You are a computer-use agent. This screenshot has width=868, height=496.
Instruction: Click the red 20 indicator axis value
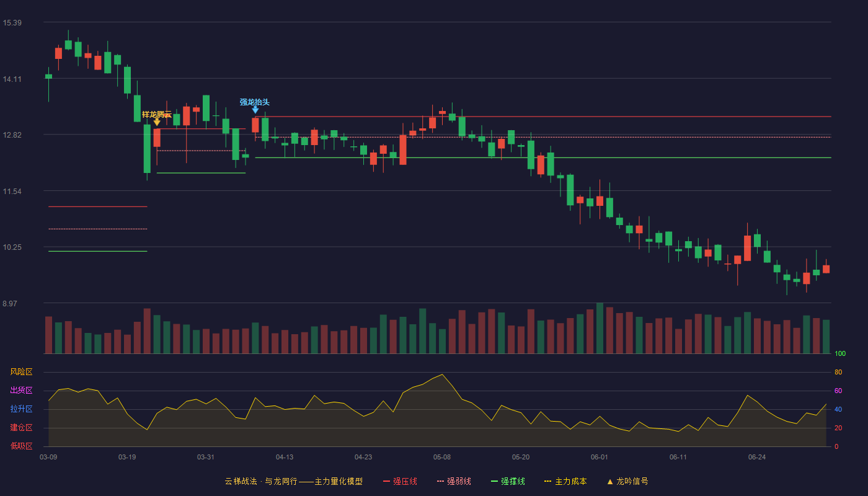coord(838,428)
